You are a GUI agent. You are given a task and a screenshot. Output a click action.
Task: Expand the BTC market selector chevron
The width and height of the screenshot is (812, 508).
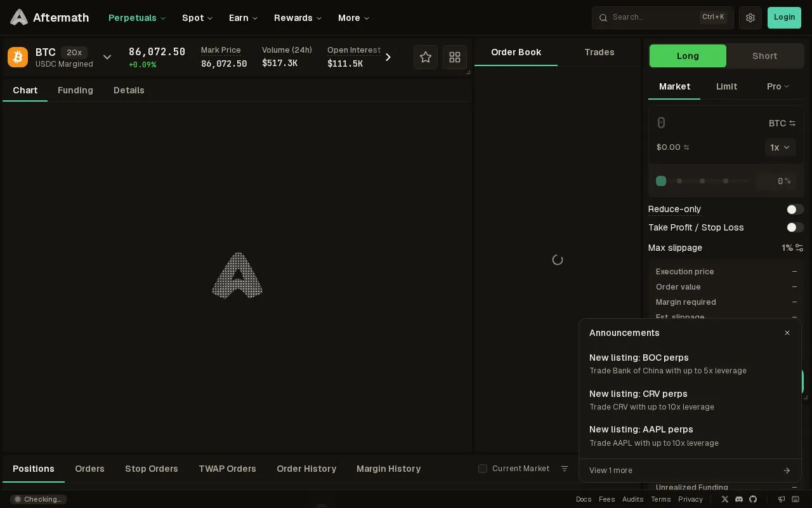point(107,57)
